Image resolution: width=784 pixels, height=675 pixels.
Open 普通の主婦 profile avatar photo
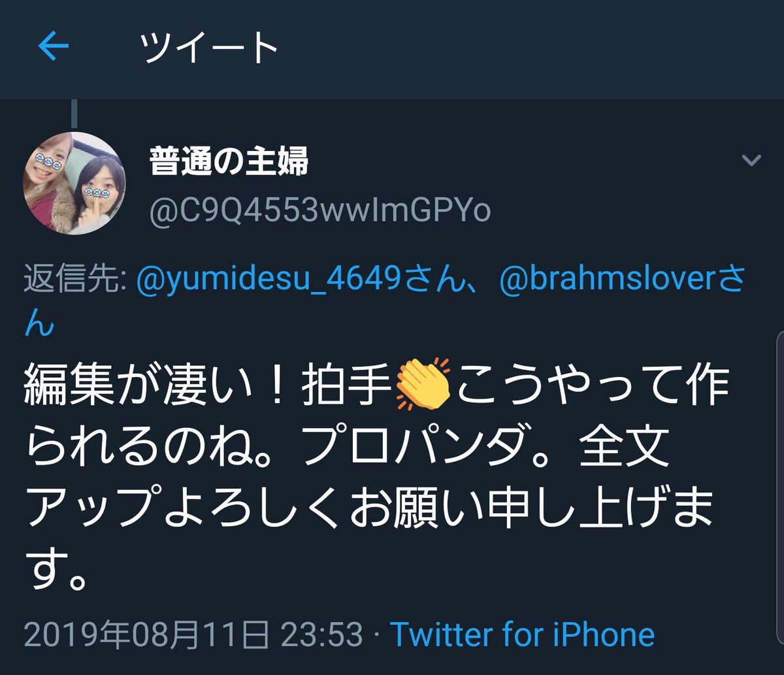coord(74,183)
